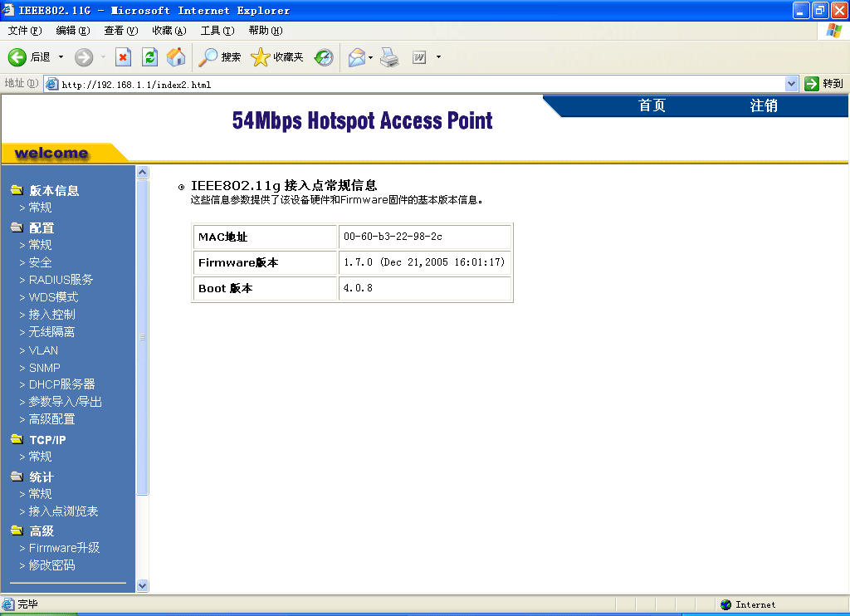Open the 工具(T) menu
The image size is (850, 616).
[x=217, y=31]
